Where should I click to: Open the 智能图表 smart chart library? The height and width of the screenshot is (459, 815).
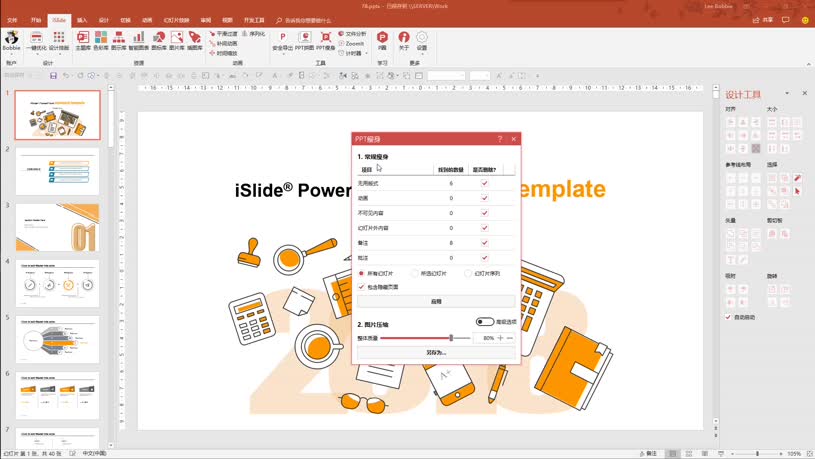pyautogui.click(x=138, y=41)
